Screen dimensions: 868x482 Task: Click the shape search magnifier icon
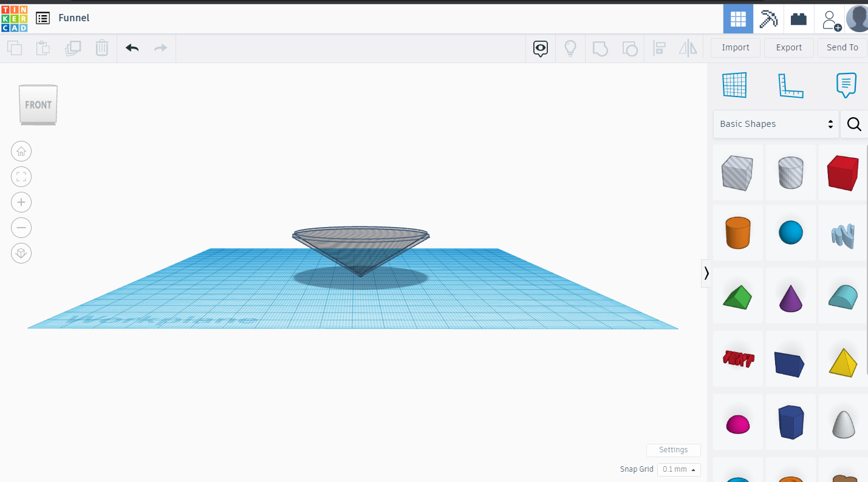click(854, 124)
